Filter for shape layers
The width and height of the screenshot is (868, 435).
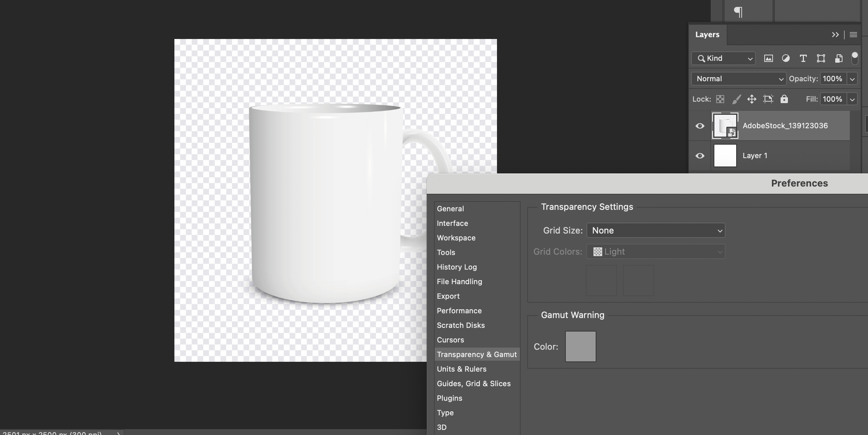[x=821, y=58]
